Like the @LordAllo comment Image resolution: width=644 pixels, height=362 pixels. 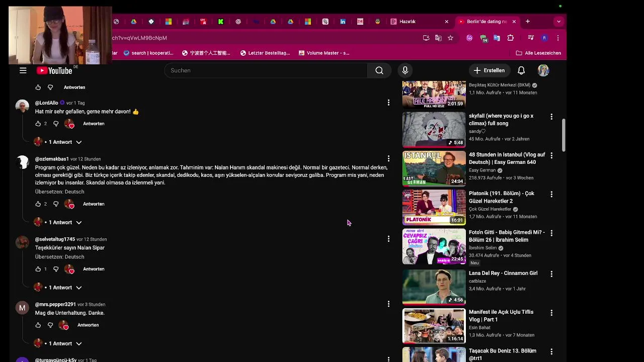coord(38,124)
